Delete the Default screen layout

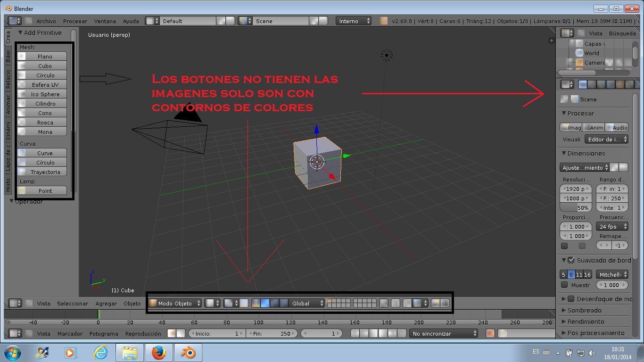pos(230,21)
